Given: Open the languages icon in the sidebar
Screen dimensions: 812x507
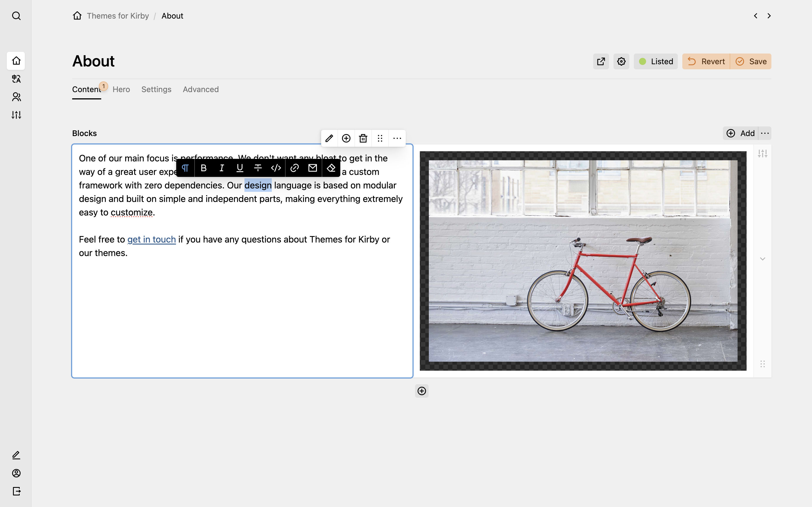Looking at the screenshot, I should 16,79.
